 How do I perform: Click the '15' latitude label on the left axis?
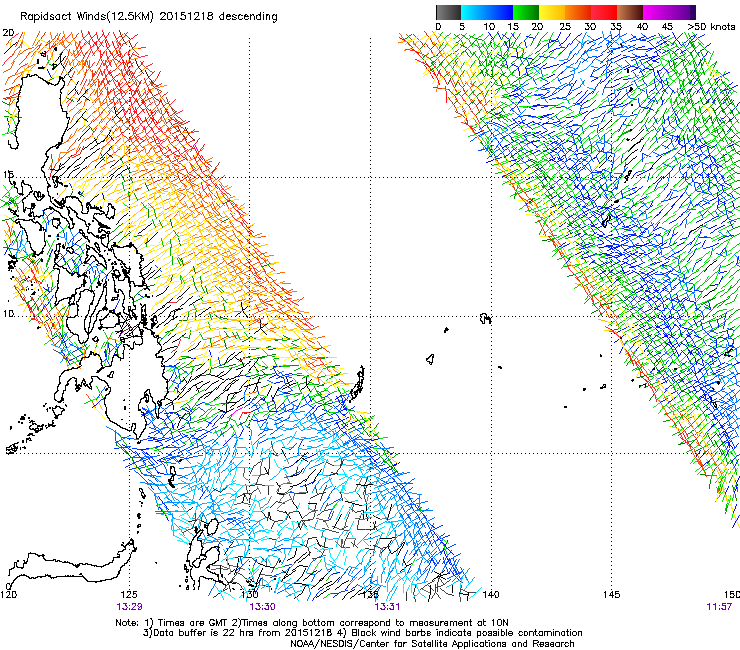tap(8, 175)
